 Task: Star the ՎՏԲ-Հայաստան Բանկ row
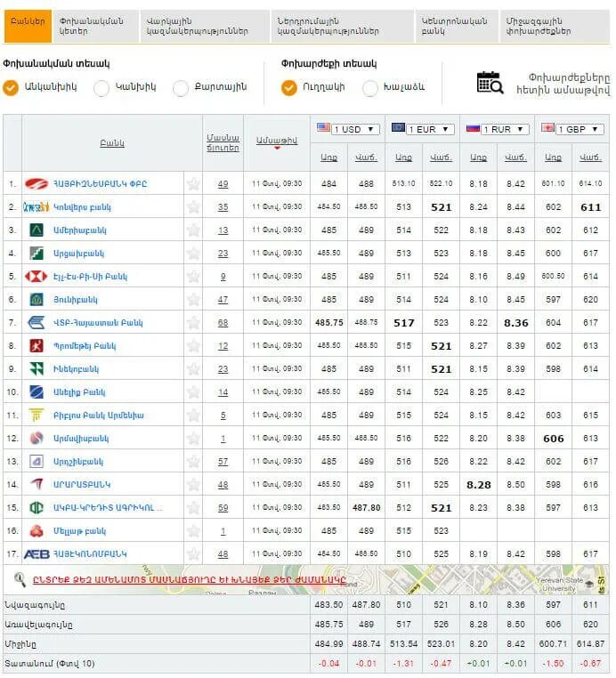[x=193, y=323]
